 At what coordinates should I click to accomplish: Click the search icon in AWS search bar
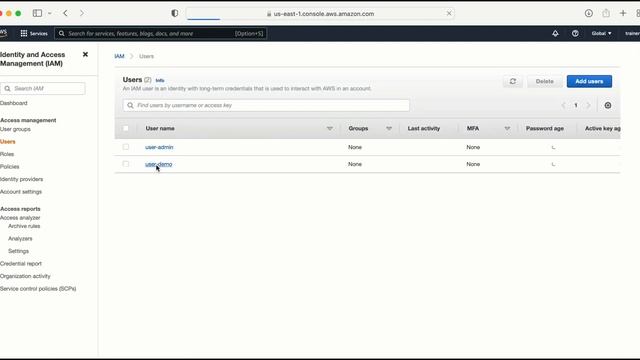click(62, 33)
